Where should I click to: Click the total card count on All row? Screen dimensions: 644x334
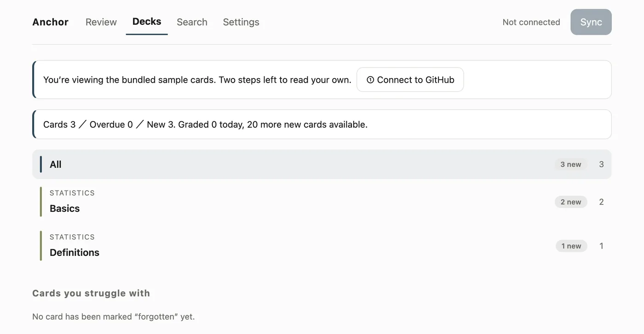pos(601,164)
